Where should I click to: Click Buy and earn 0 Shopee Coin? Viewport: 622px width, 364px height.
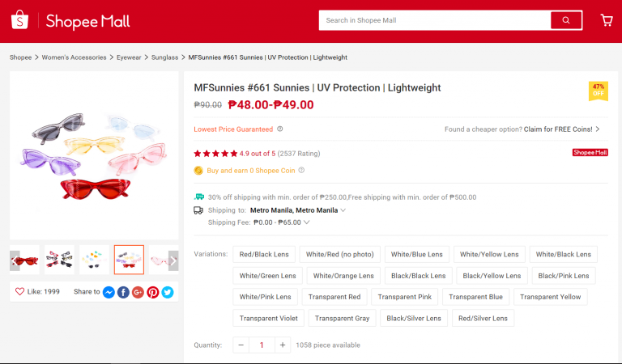click(x=251, y=171)
